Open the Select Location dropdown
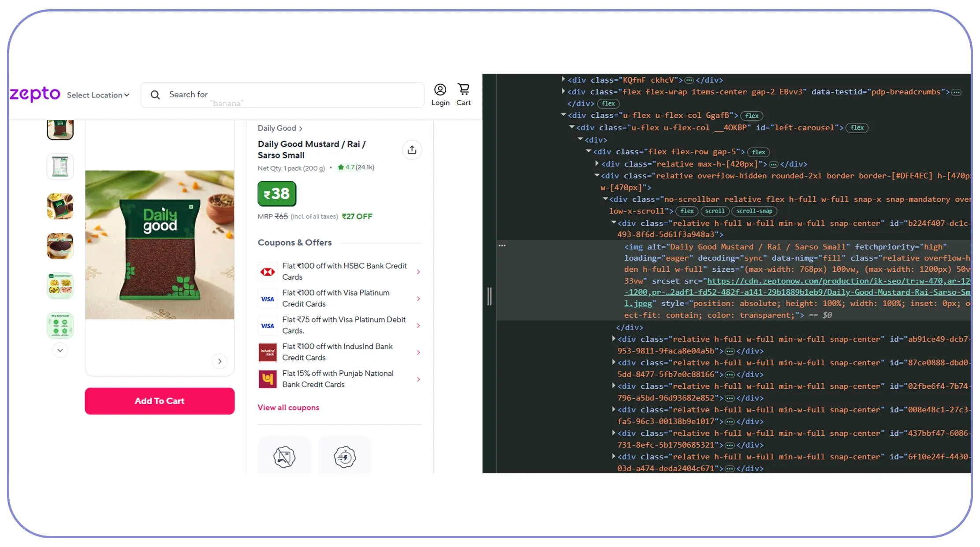 point(98,95)
